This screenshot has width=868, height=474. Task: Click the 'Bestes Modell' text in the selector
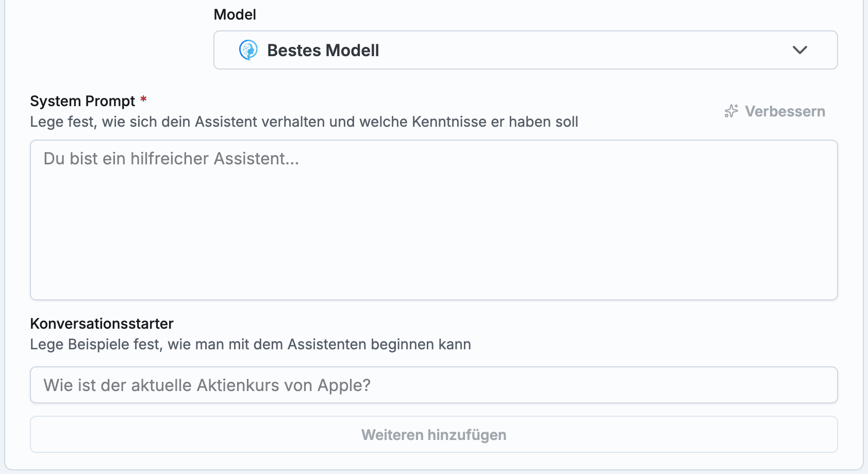click(323, 50)
